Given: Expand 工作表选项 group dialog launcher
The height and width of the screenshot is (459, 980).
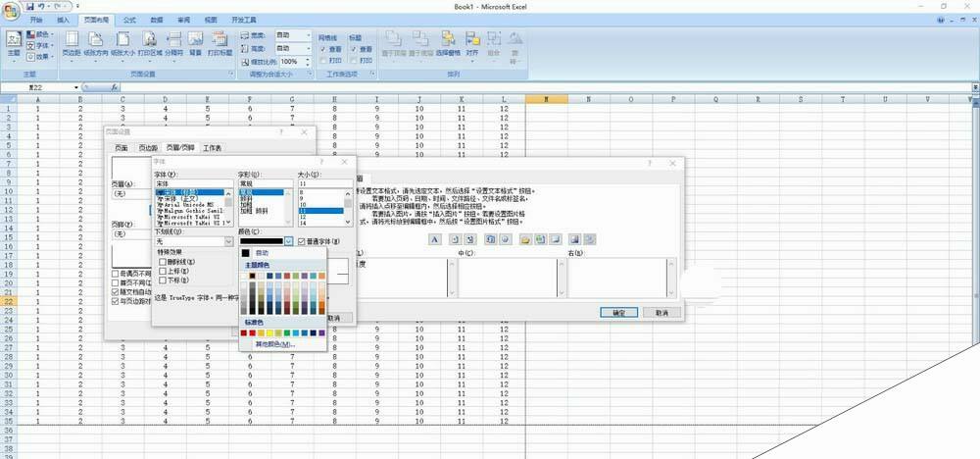Looking at the screenshot, I should [372, 74].
